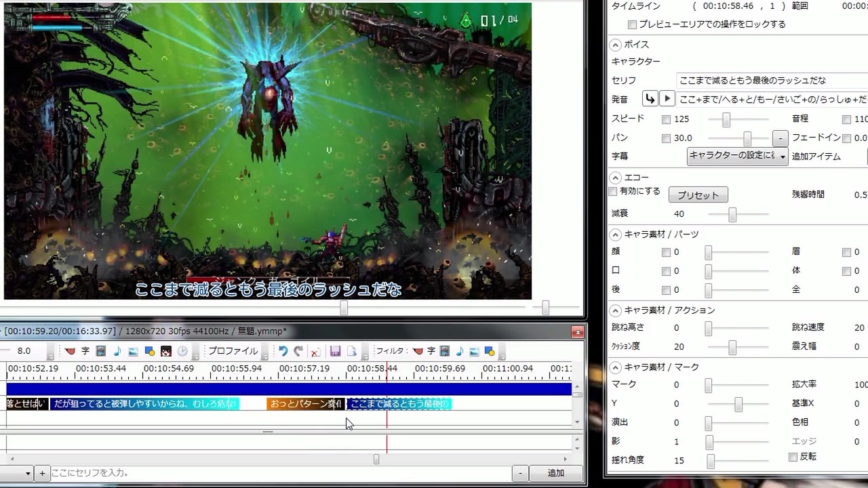Click the pronunciation convert arrow button
Image resolution: width=868 pixels, height=488 pixels.
tap(650, 99)
